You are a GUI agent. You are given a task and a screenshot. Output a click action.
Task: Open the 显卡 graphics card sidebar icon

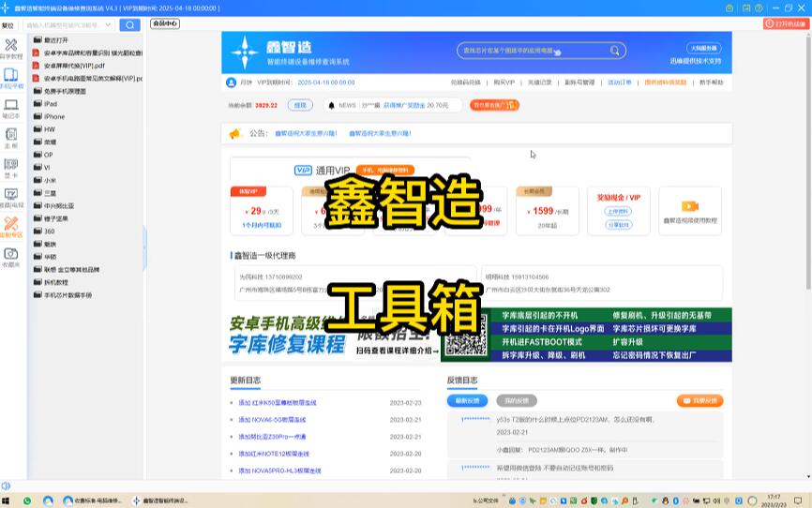[11, 166]
